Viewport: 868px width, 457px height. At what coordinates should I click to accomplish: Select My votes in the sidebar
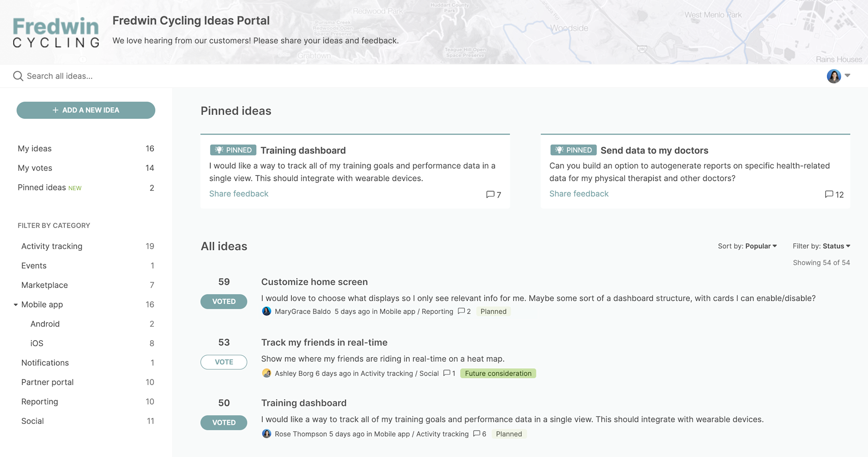point(34,168)
